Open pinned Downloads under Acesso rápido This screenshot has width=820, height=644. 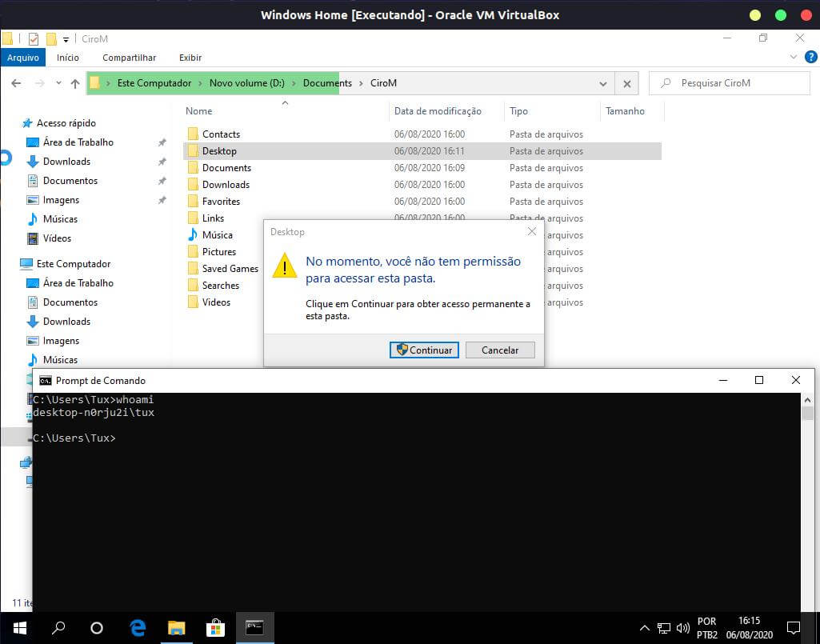tap(66, 162)
